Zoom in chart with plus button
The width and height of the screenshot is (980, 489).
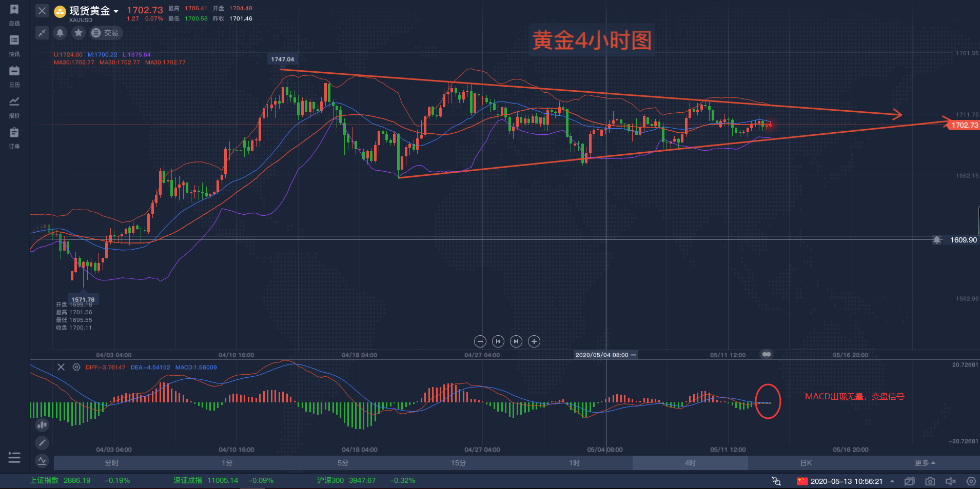click(534, 341)
